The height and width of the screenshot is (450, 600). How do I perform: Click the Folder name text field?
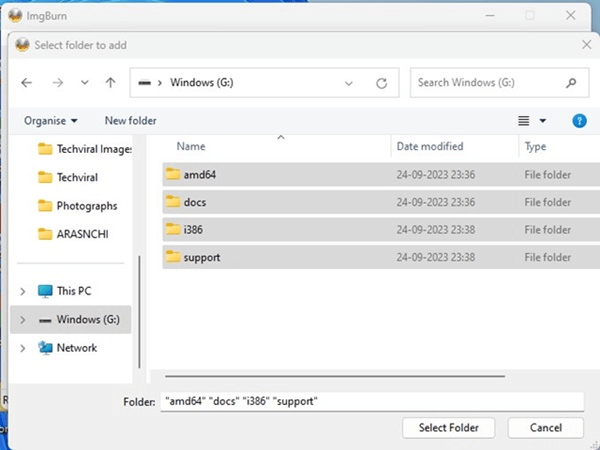370,401
